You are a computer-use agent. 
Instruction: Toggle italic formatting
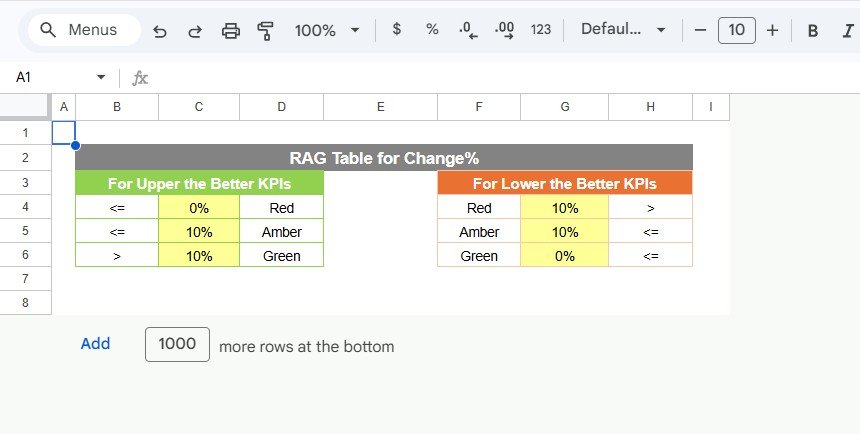click(848, 31)
